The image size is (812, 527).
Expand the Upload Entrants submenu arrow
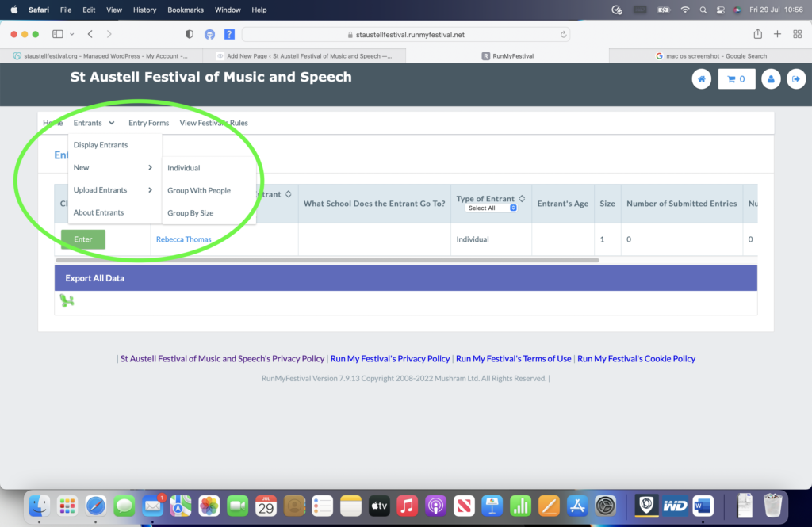tap(150, 190)
